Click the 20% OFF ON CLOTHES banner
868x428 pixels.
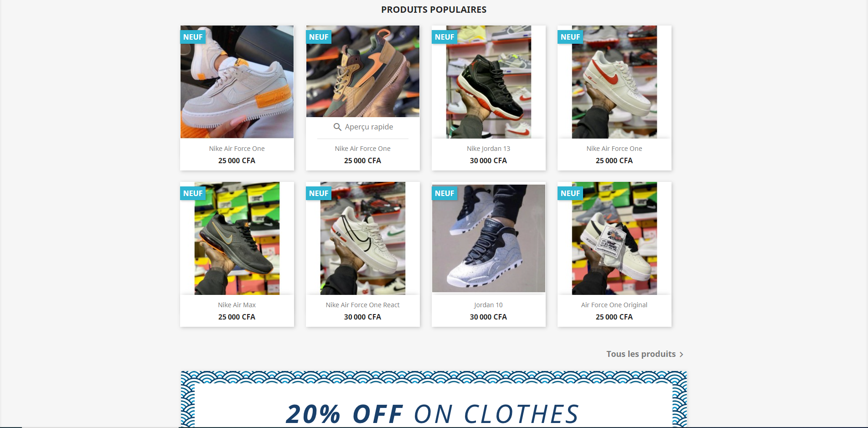point(434,399)
